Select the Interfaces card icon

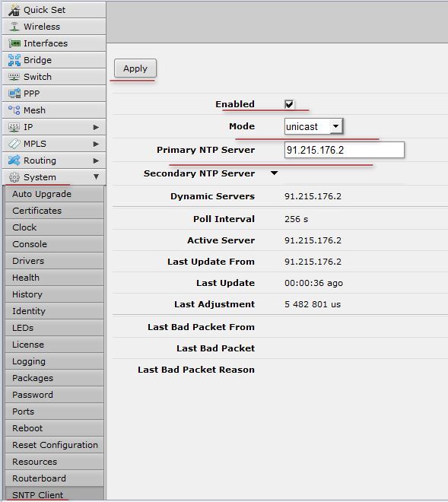[x=14, y=43]
